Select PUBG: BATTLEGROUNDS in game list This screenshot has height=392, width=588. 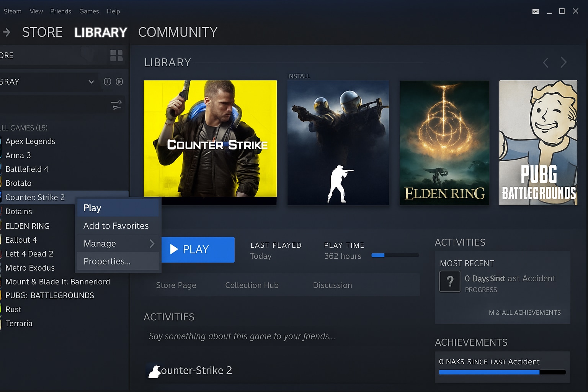click(50, 296)
